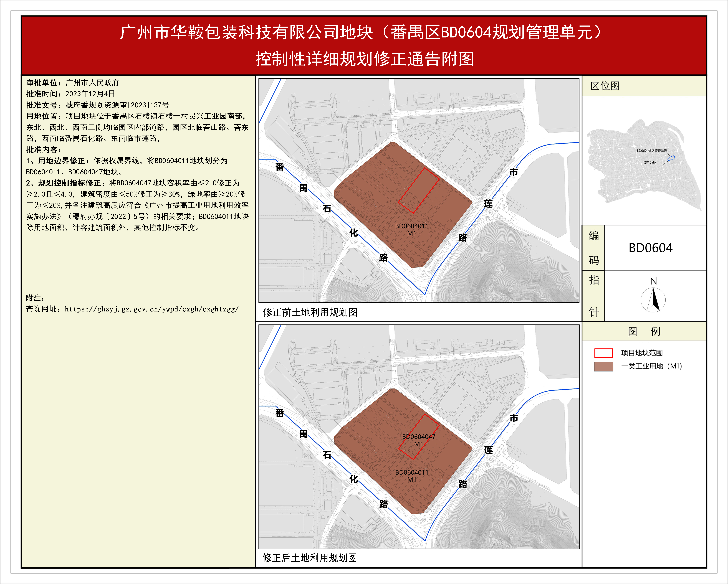Screen dimensions: 728x584
Task: Click BD0604011 label in lower map
Action: (412, 472)
